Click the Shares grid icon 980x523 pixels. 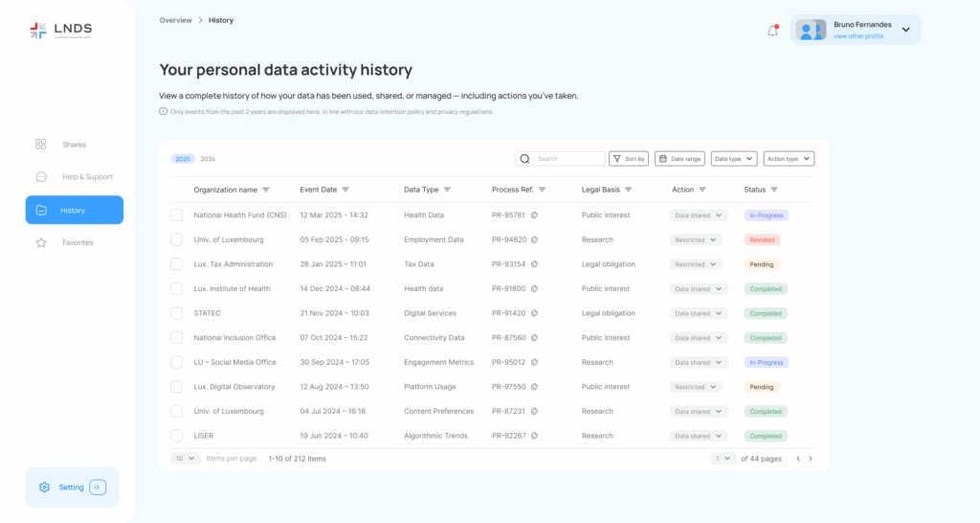coord(40,145)
